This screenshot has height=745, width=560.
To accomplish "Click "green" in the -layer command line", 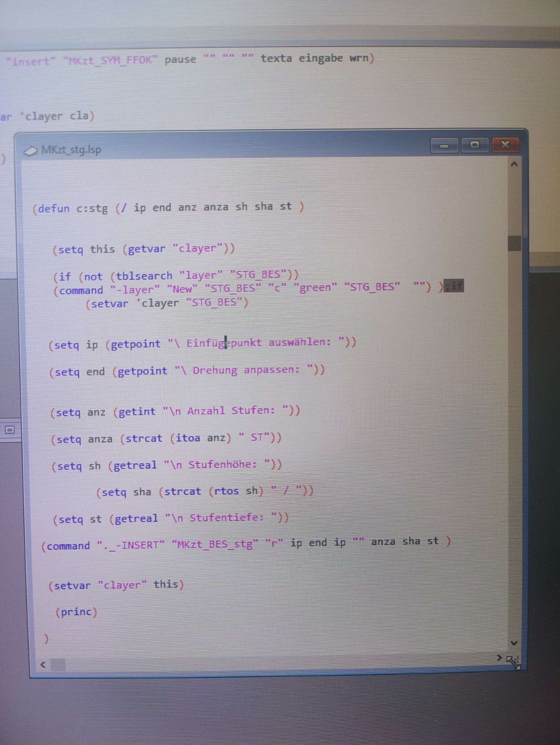I will [x=315, y=287].
